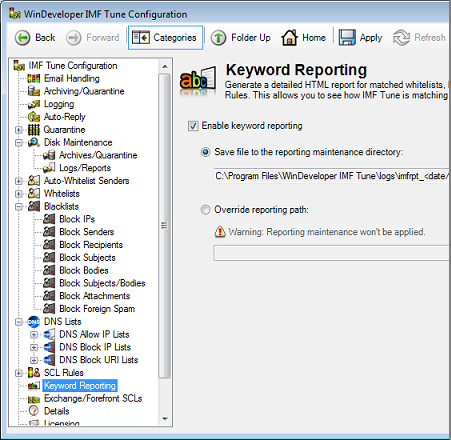Click the Refresh button label
Viewport: 451px width, 440px height.
[x=430, y=38]
